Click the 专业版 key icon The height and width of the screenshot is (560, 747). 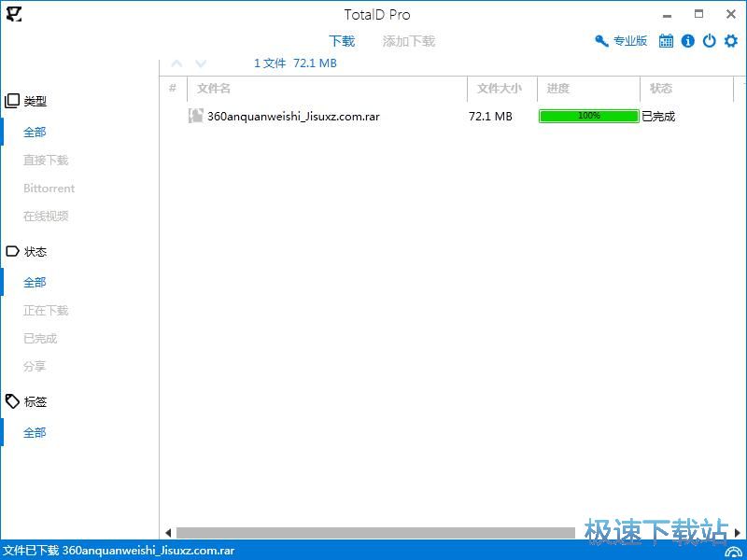point(601,41)
